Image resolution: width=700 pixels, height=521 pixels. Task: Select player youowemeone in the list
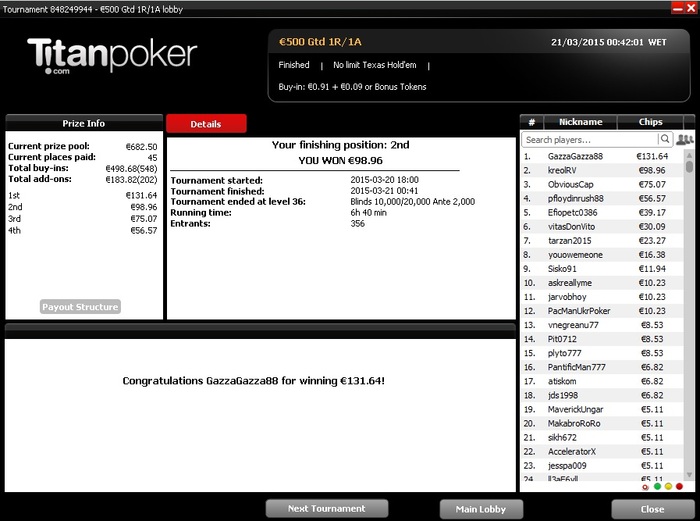tap(602, 254)
